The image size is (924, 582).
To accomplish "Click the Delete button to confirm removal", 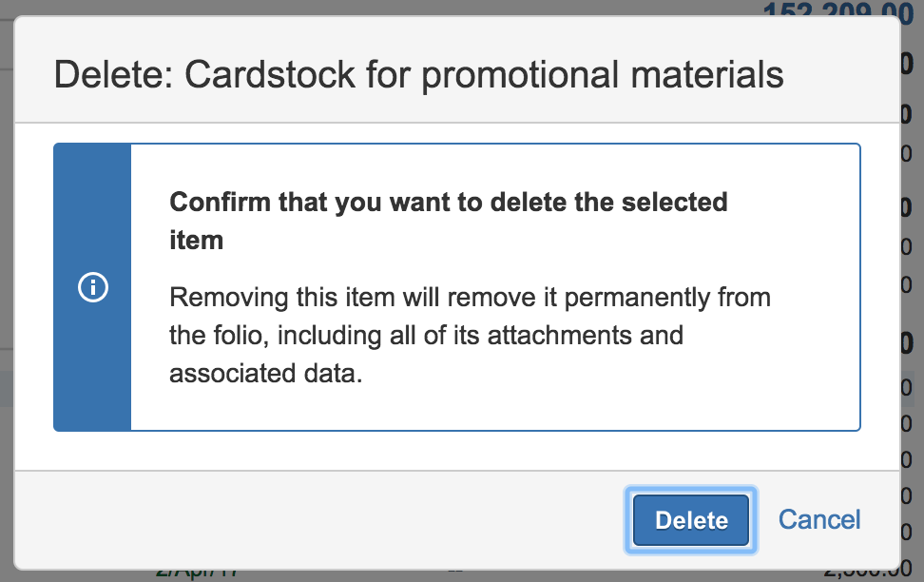I will coord(690,520).
